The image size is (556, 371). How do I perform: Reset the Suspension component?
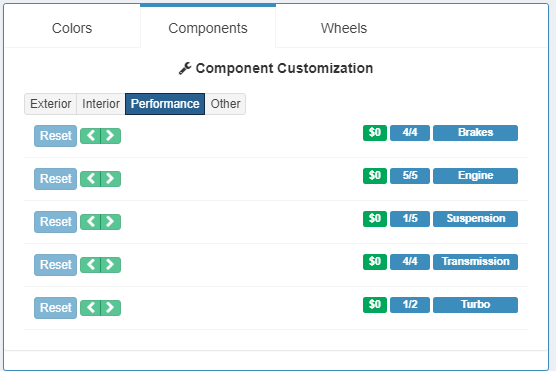click(x=55, y=222)
